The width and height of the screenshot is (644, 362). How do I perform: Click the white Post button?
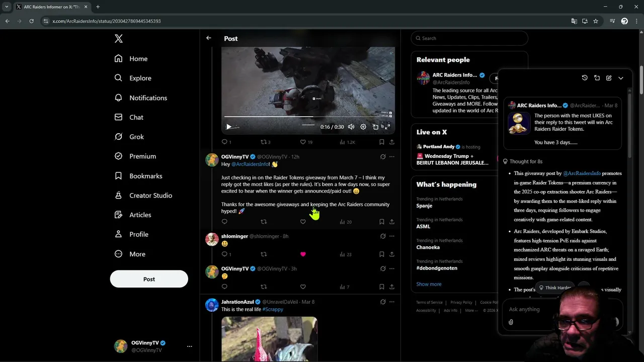149,279
